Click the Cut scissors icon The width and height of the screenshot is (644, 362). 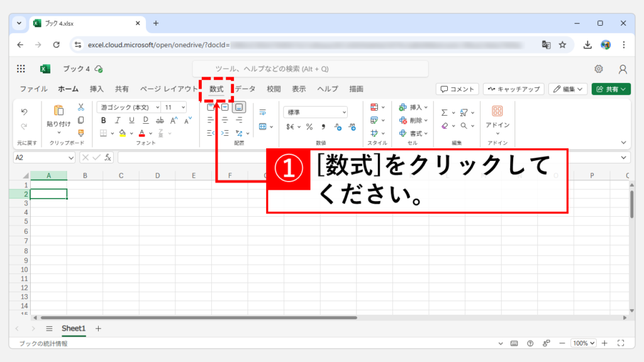[80, 107]
